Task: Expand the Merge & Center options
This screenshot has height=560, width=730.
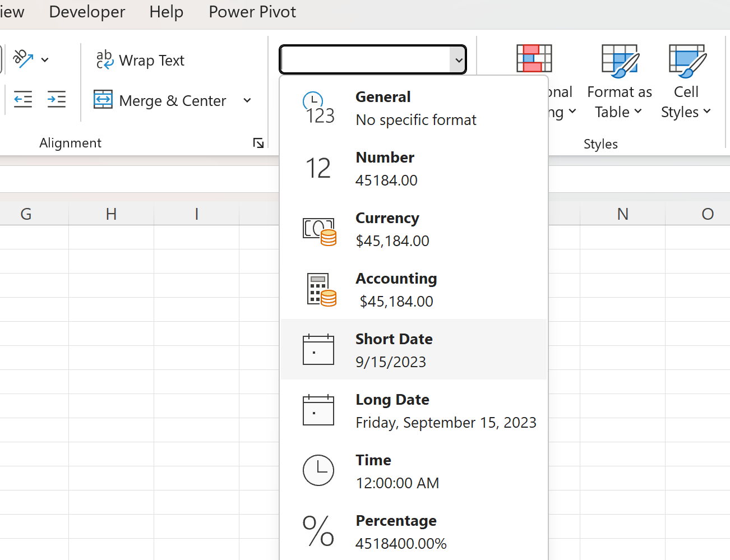Action: click(247, 100)
